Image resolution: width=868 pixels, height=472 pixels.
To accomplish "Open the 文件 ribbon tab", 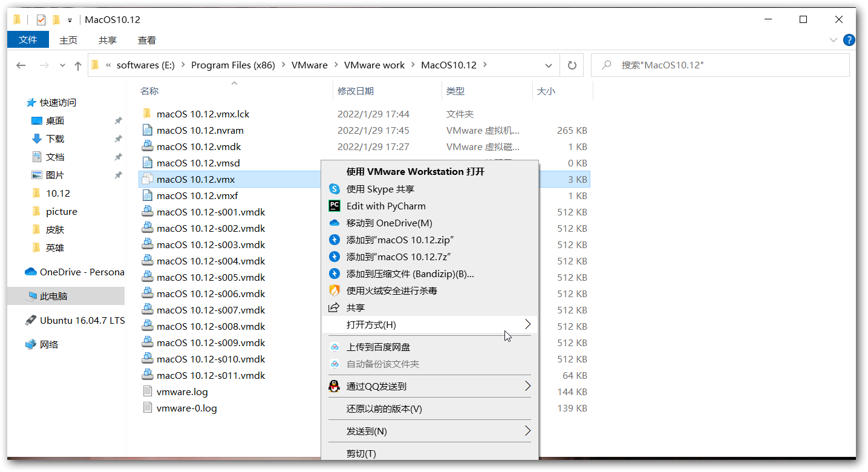I will [28, 40].
